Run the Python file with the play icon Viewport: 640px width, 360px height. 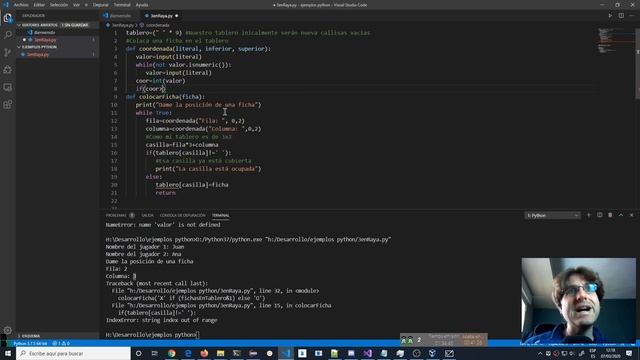pyautogui.click(x=610, y=16)
